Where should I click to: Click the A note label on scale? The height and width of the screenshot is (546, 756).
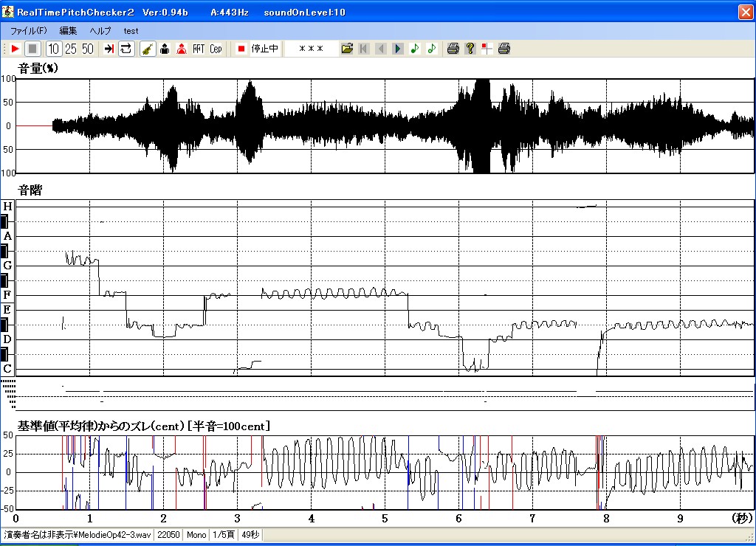[7, 236]
